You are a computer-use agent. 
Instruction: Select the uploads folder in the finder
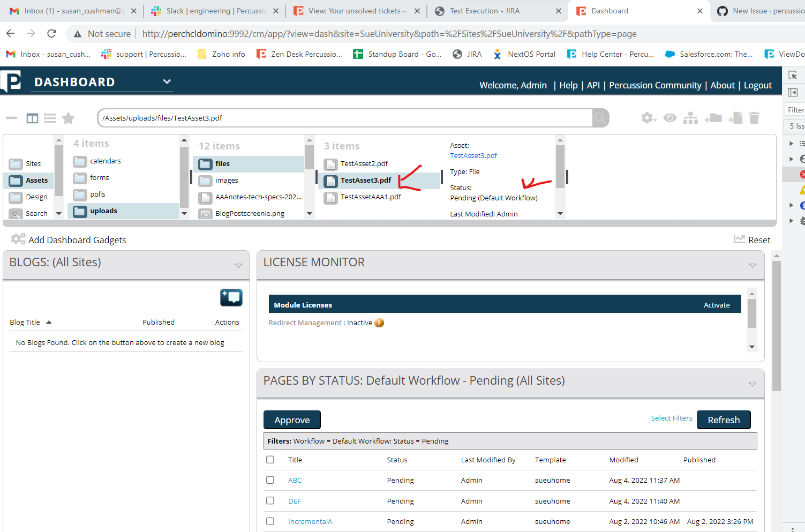point(123,211)
